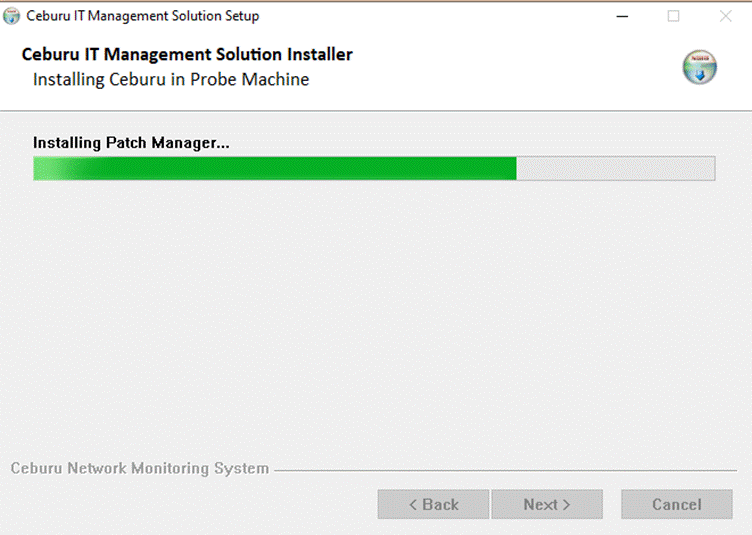Click the right chevron on the Next button
The height and width of the screenshot is (535, 752).
point(566,504)
